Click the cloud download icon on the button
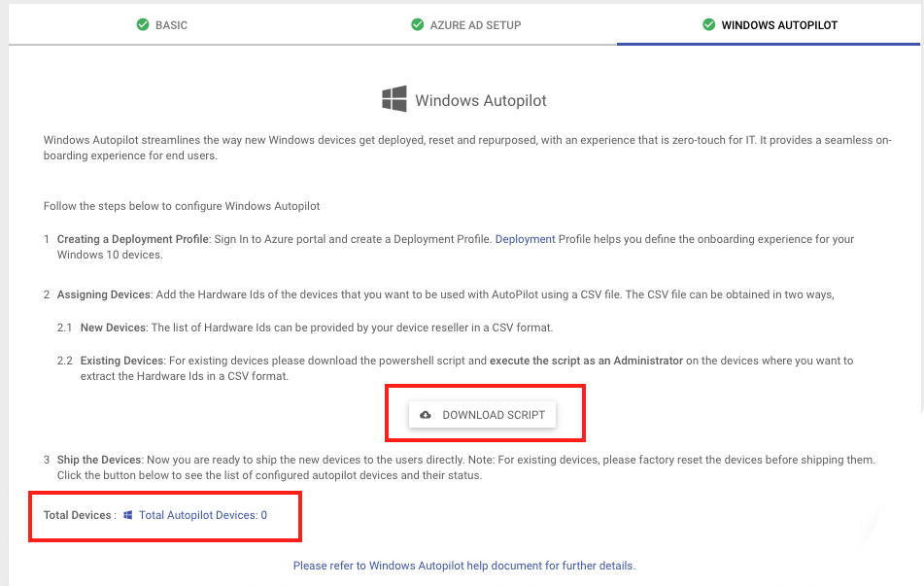Image resolution: width=924 pixels, height=586 pixels. click(x=426, y=415)
